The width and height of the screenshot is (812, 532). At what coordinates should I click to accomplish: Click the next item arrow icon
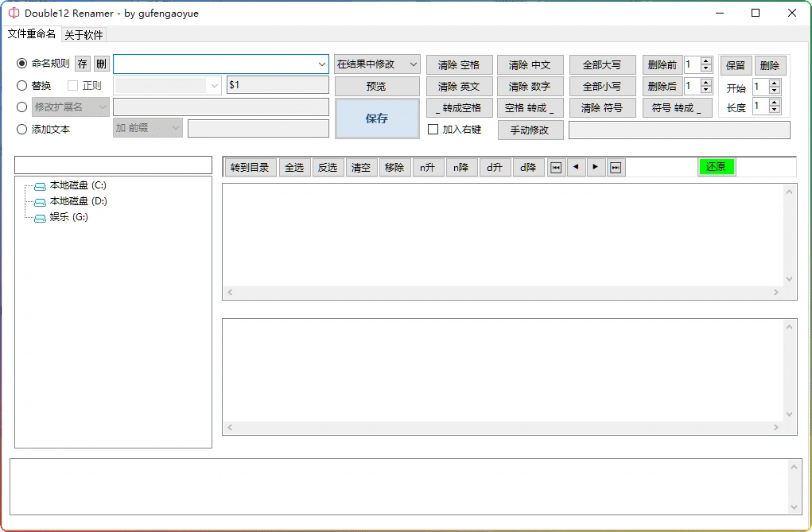[595, 167]
